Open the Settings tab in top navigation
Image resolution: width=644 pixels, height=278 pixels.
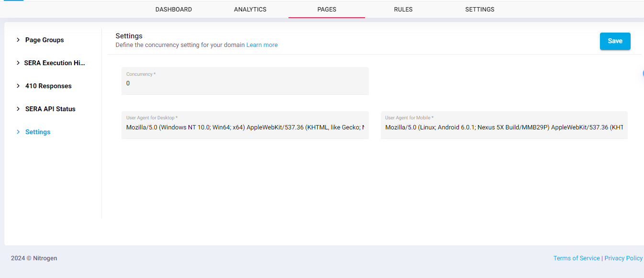[x=480, y=10]
